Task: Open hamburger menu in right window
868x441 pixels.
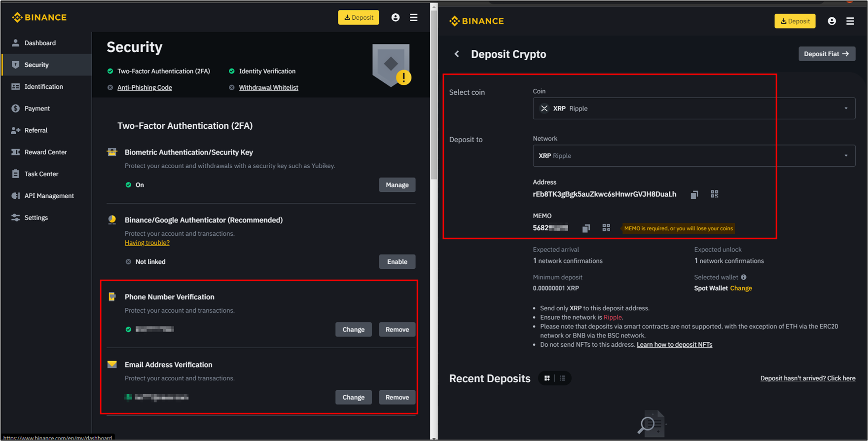Action: [x=850, y=21]
